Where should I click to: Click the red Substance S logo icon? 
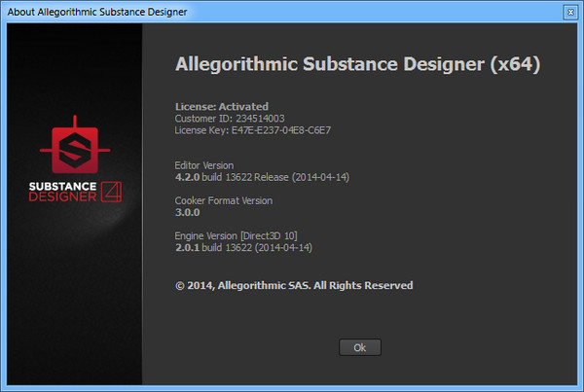coord(71,150)
